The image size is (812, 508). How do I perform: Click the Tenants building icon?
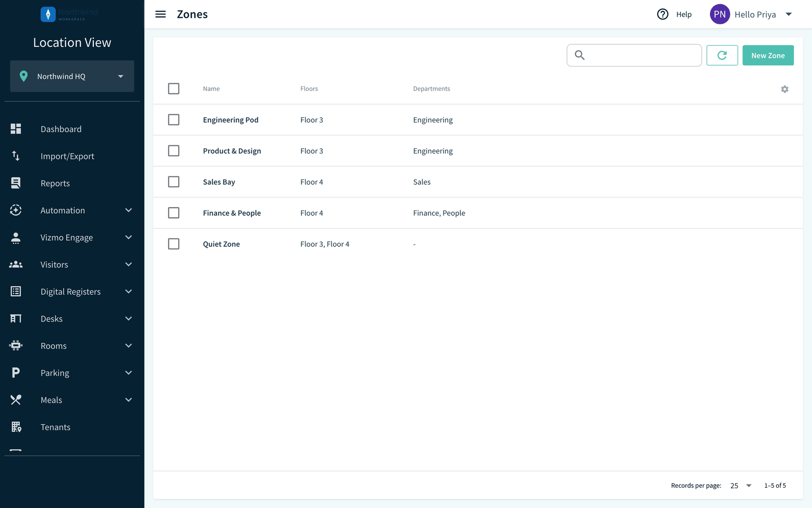(16, 427)
